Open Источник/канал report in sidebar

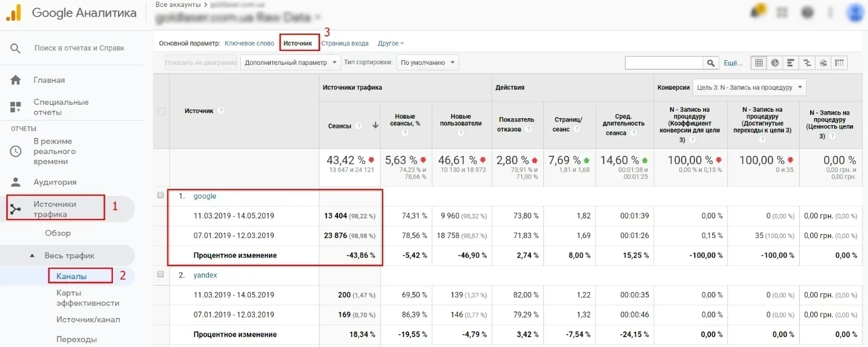tap(89, 319)
